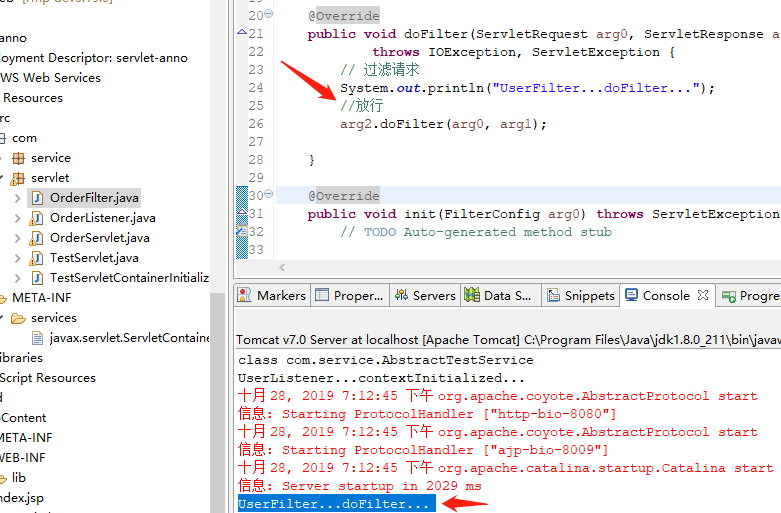Image resolution: width=781 pixels, height=513 pixels.
Task: Switch to the Console tab
Action: point(666,295)
